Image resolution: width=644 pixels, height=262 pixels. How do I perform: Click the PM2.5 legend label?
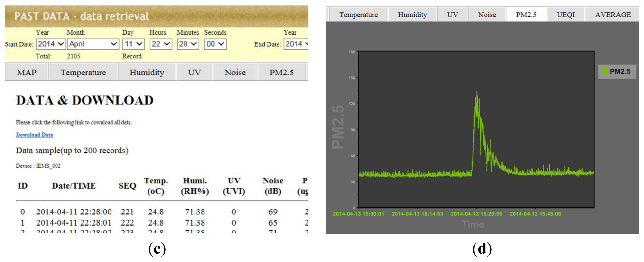[x=620, y=72]
